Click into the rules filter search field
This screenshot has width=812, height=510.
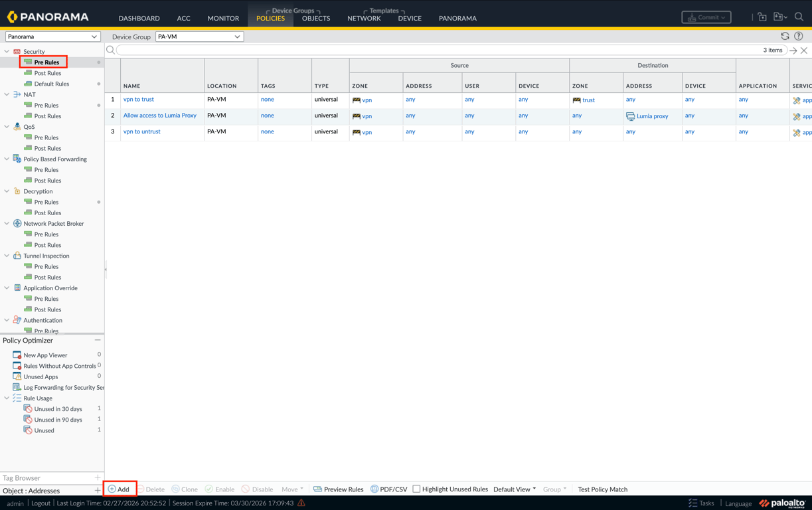coord(451,50)
